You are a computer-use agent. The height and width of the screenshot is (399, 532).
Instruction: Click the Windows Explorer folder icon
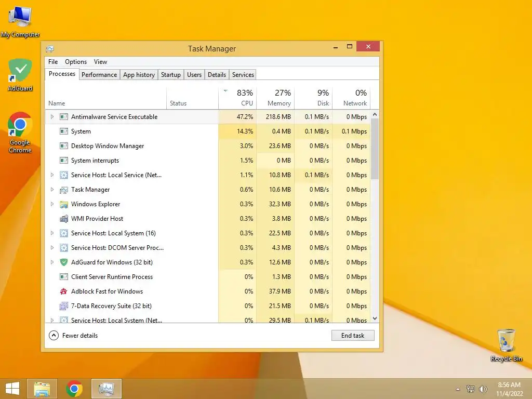tap(64, 204)
